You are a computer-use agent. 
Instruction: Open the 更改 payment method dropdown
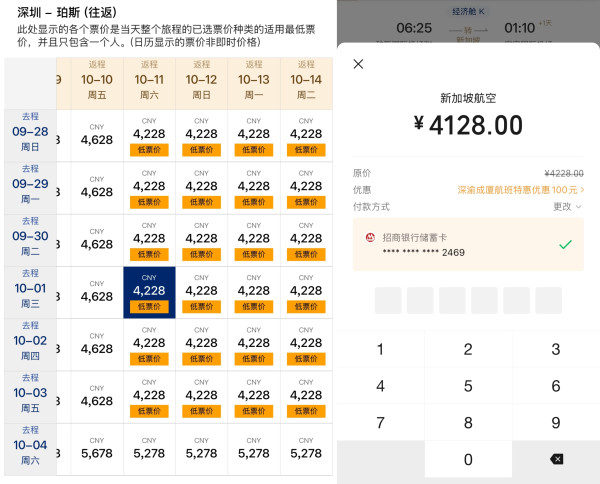click(x=567, y=207)
